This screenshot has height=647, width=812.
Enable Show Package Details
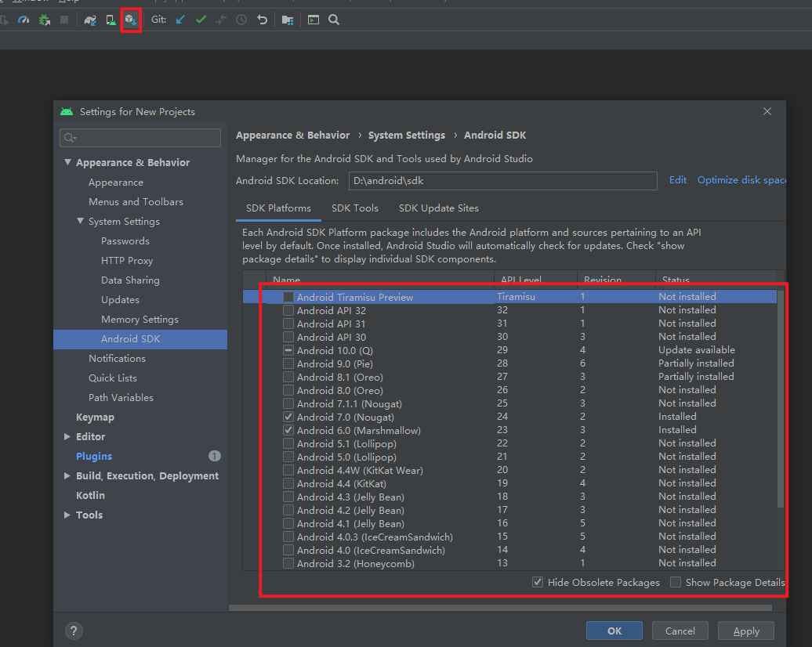click(x=676, y=582)
